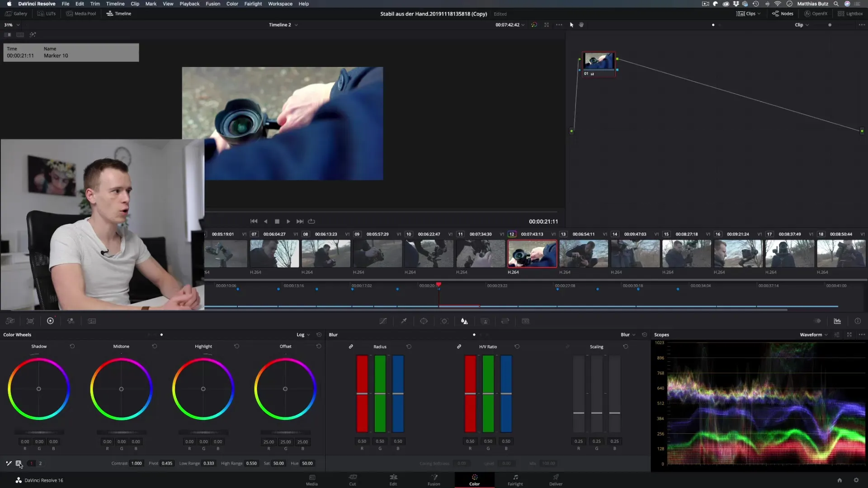Open the Power Window palette

click(424, 321)
